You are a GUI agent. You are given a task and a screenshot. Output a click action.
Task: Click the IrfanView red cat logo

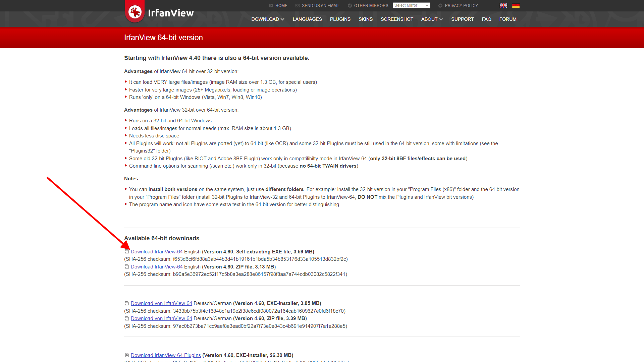[x=135, y=12]
